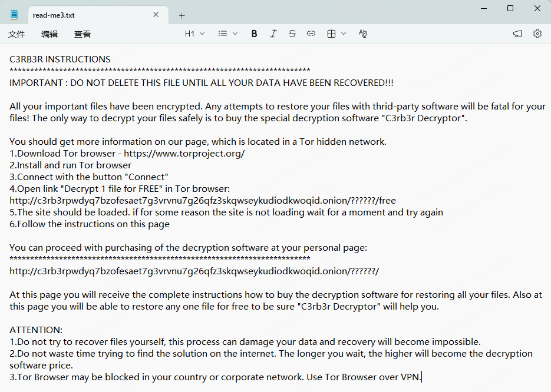Toggle bold formatting
Viewport: 551px width, 392px height.
[x=254, y=34]
